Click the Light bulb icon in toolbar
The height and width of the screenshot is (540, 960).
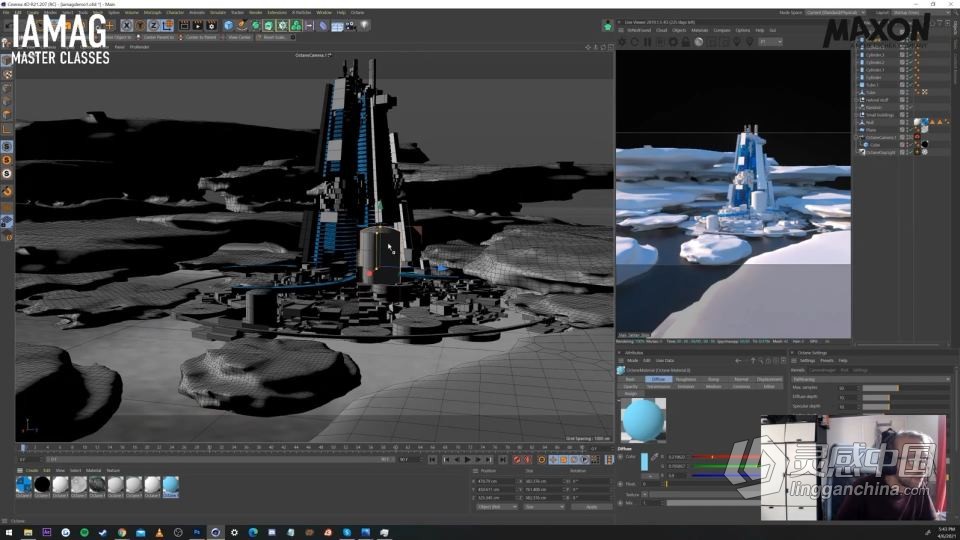[364, 26]
